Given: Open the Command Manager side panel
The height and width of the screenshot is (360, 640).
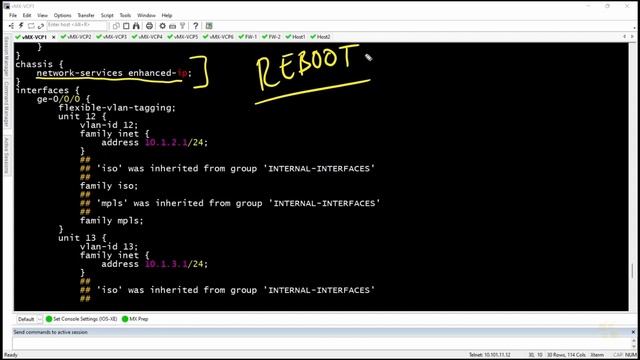Looking at the screenshot, I should tap(7, 104).
